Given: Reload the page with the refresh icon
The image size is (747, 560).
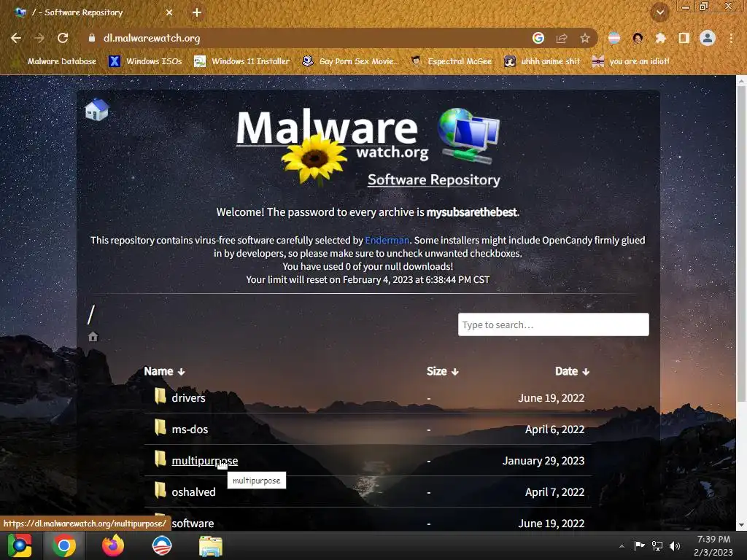Looking at the screenshot, I should pyautogui.click(x=63, y=38).
